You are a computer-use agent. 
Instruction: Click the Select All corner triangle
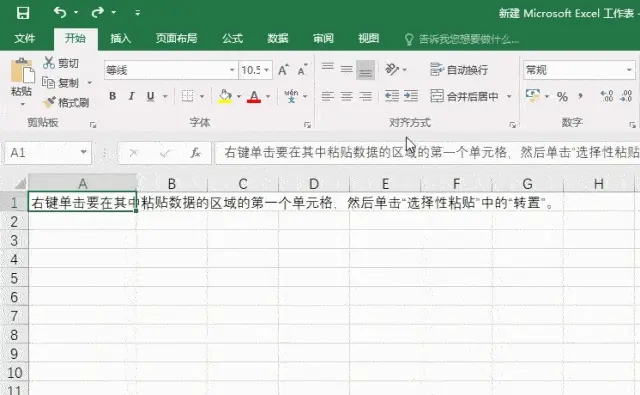pyautogui.click(x=20, y=184)
